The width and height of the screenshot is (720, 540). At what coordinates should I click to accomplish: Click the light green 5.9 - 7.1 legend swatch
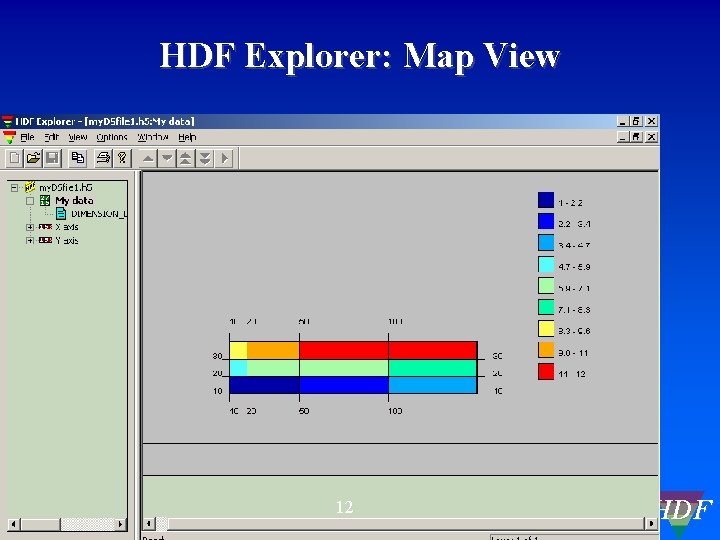click(x=546, y=286)
